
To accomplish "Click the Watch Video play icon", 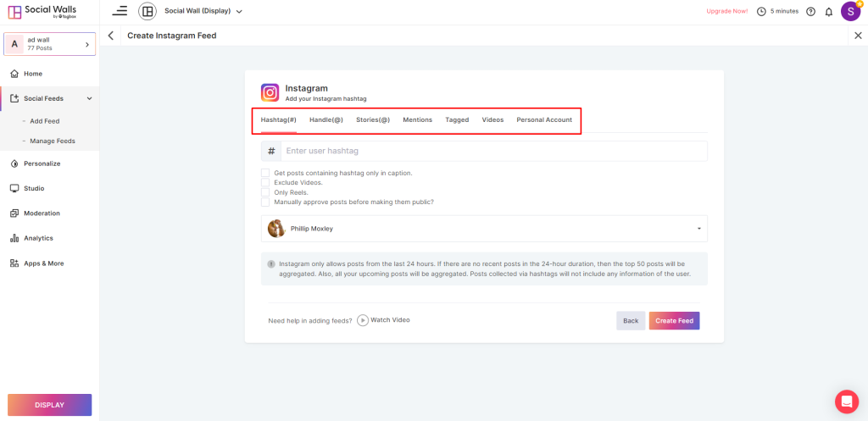I will (363, 320).
